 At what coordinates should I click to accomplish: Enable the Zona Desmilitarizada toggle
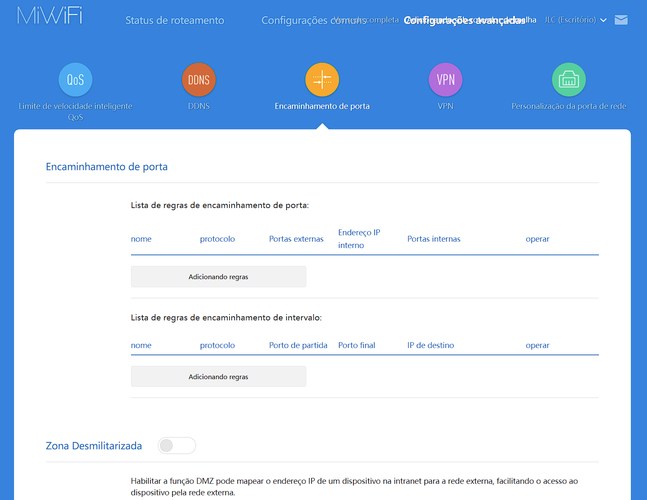tap(177, 446)
